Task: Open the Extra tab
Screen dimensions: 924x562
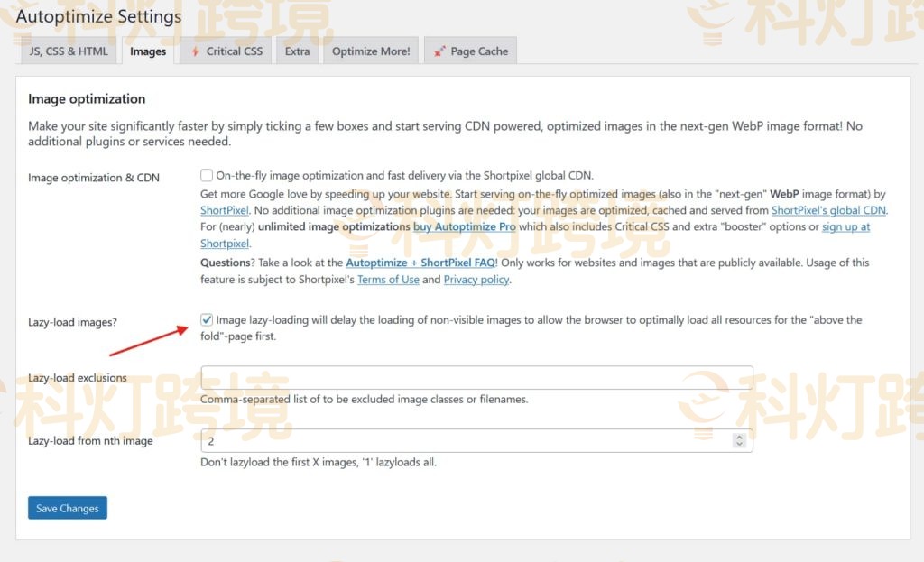Action: [297, 51]
